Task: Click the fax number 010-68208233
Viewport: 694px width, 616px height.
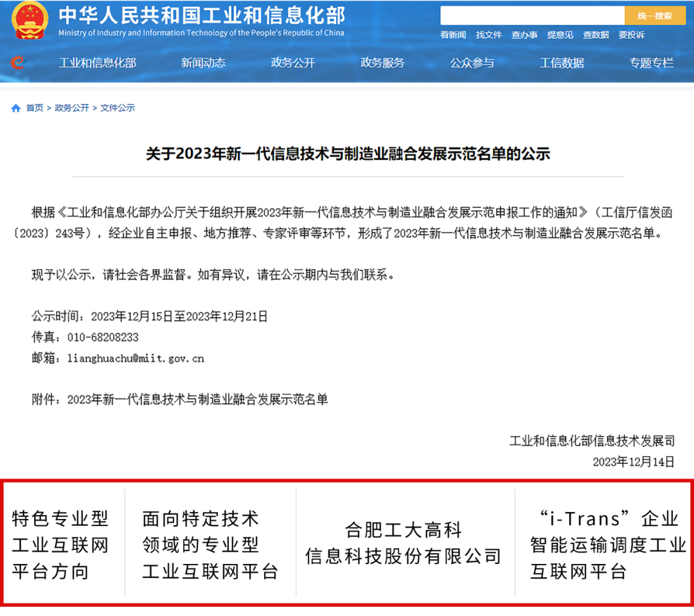Action: [x=103, y=338]
